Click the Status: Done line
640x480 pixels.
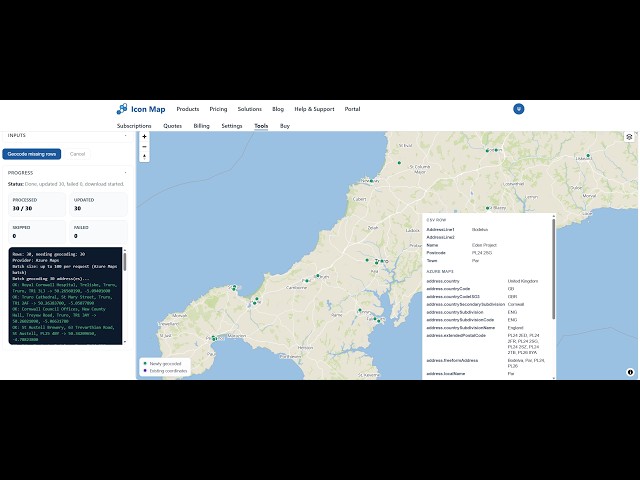66,184
